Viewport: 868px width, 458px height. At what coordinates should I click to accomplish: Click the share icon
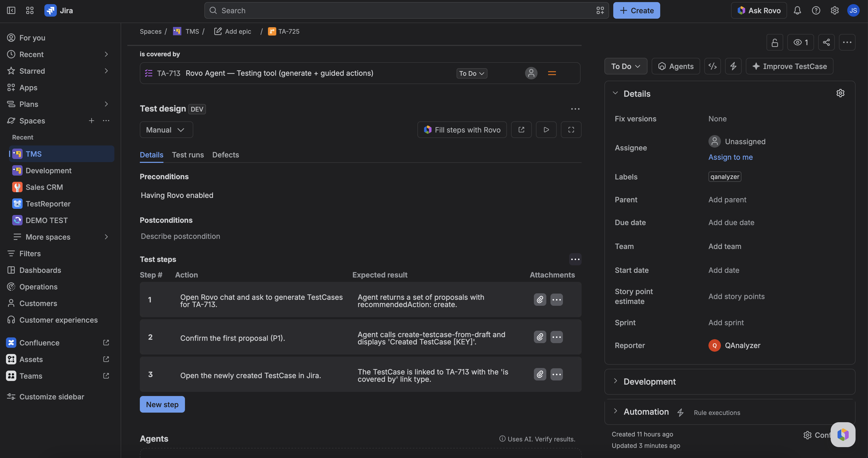[x=826, y=43]
